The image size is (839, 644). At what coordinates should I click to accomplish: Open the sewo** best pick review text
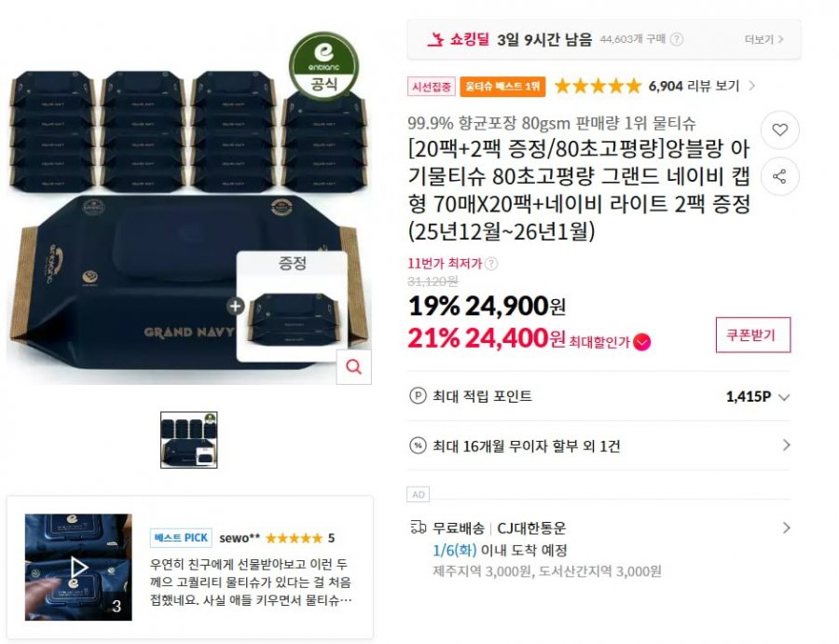coord(251,582)
